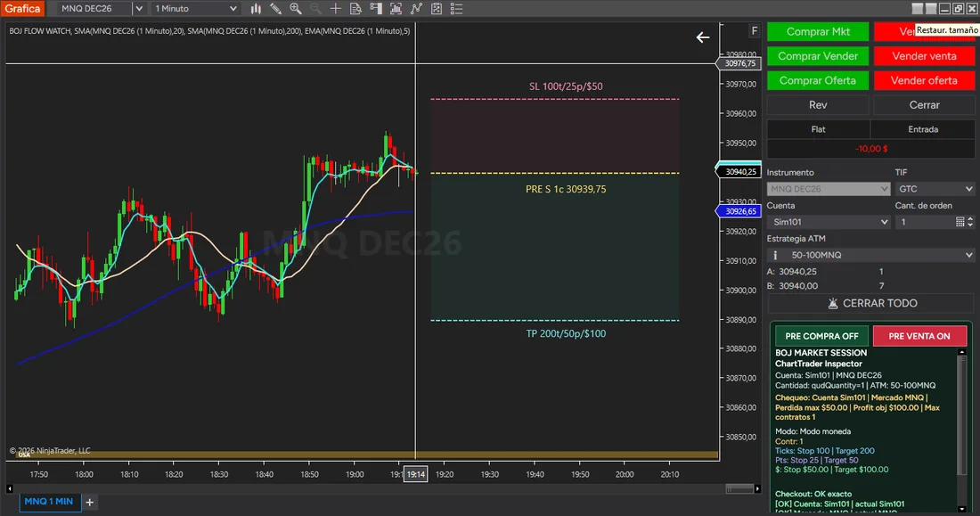Open the Indicators line icon
This screenshot has width=980, height=516.
tap(416, 9)
